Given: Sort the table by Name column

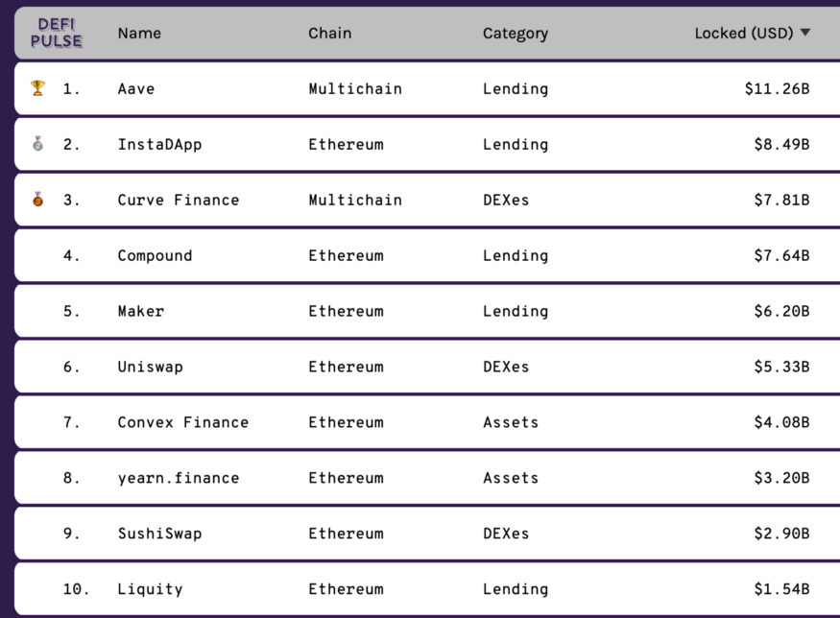Looking at the screenshot, I should point(139,33).
